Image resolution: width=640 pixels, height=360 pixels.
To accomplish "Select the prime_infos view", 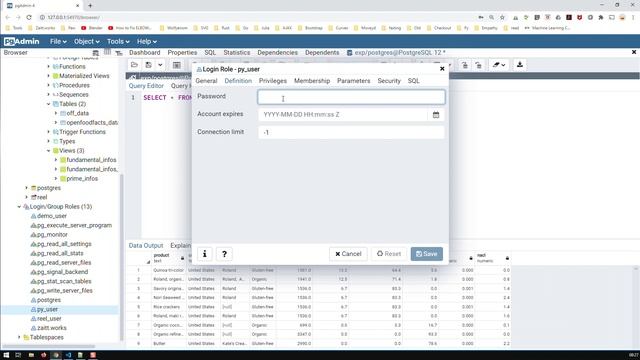I will coord(82,179).
